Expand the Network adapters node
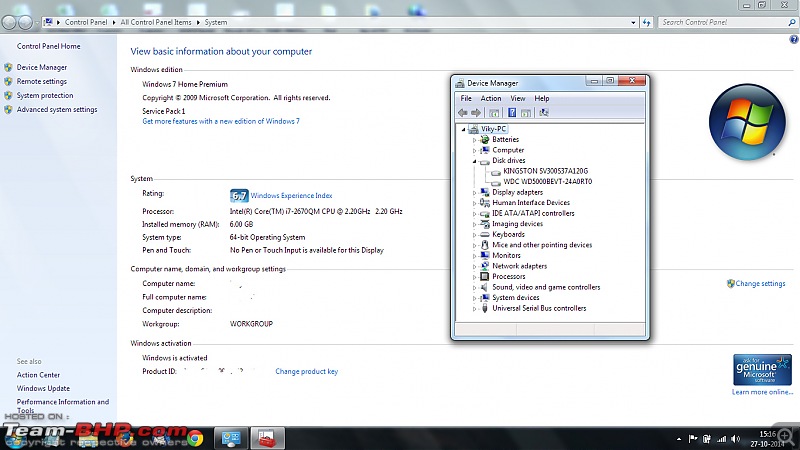800x450 pixels. pos(474,266)
